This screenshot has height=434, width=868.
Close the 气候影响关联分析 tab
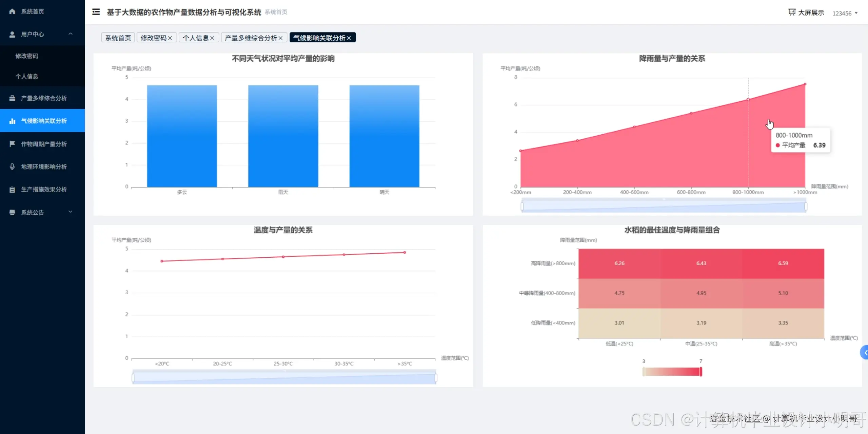pos(349,38)
